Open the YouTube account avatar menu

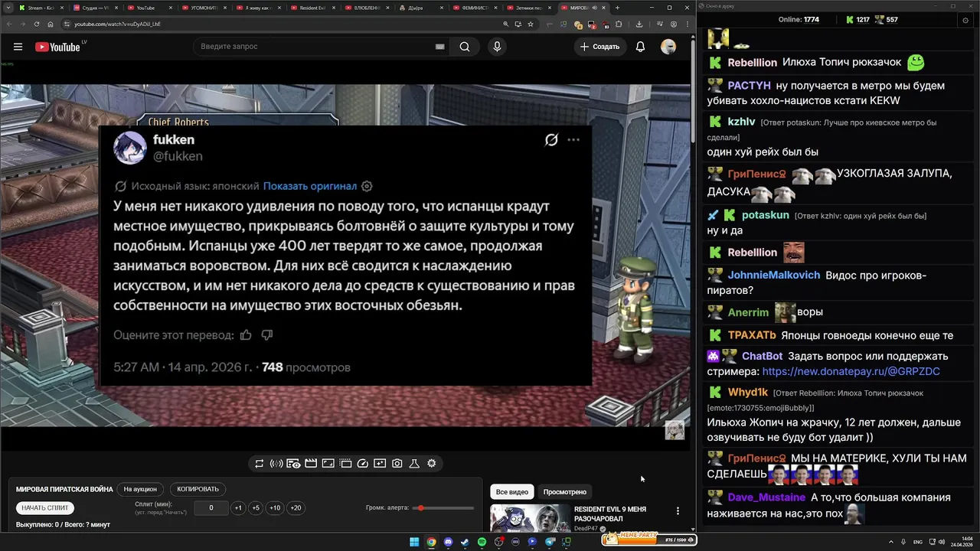pyautogui.click(x=668, y=47)
